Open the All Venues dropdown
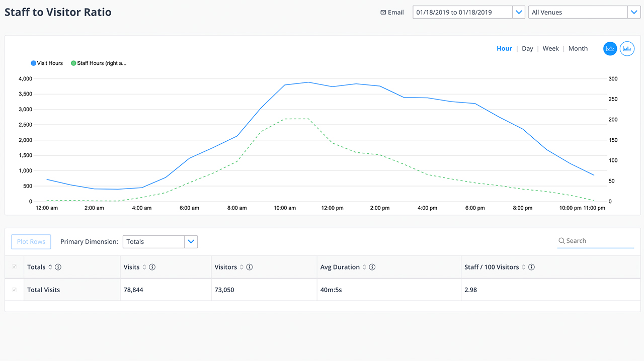 (x=634, y=13)
